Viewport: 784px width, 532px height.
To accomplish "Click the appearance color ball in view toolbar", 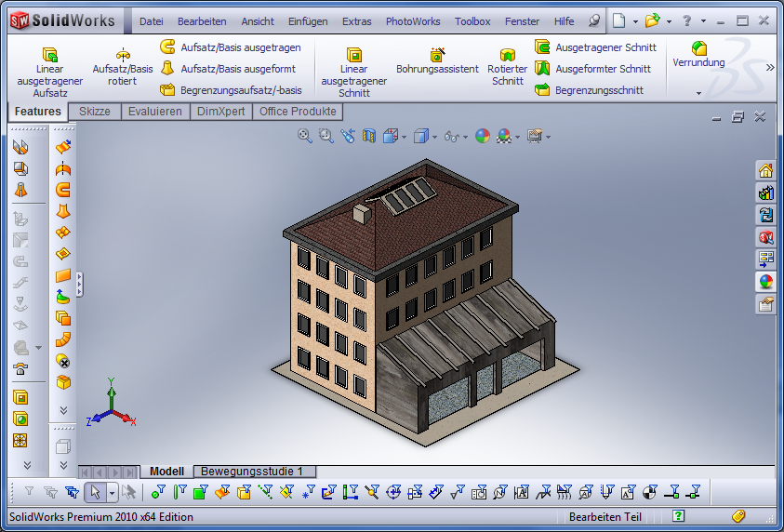I will tap(482, 136).
